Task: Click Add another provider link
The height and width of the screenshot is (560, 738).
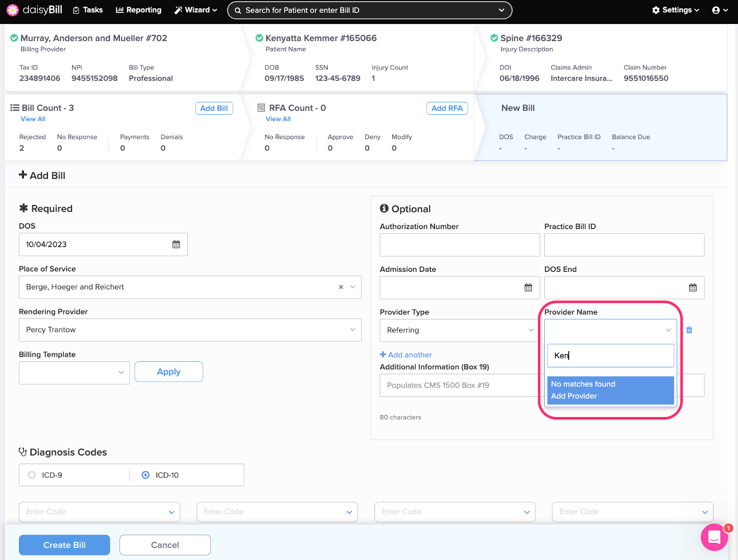Action: [406, 355]
